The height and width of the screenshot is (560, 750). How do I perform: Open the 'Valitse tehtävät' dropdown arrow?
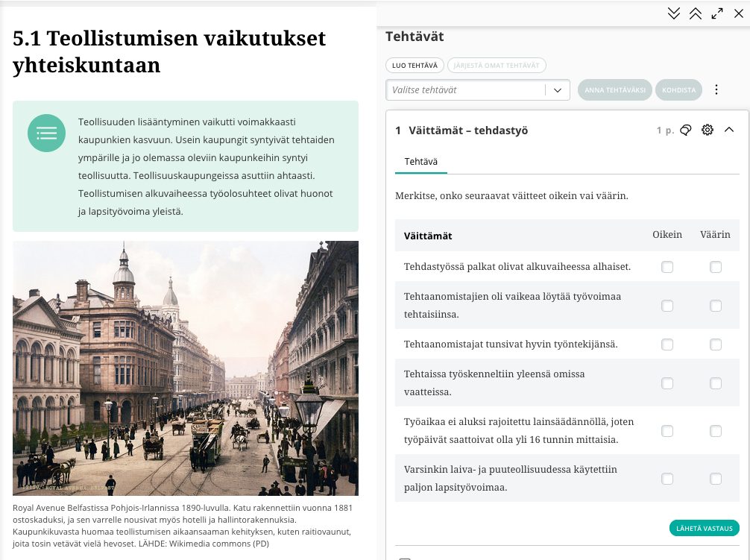pyautogui.click(x=557, y=90)
